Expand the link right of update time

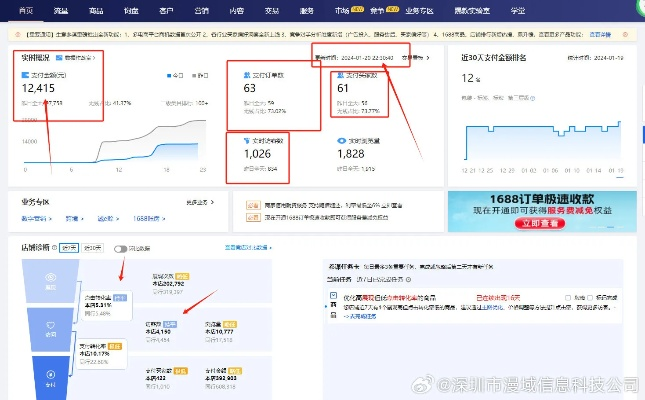[x=415, y=58]
